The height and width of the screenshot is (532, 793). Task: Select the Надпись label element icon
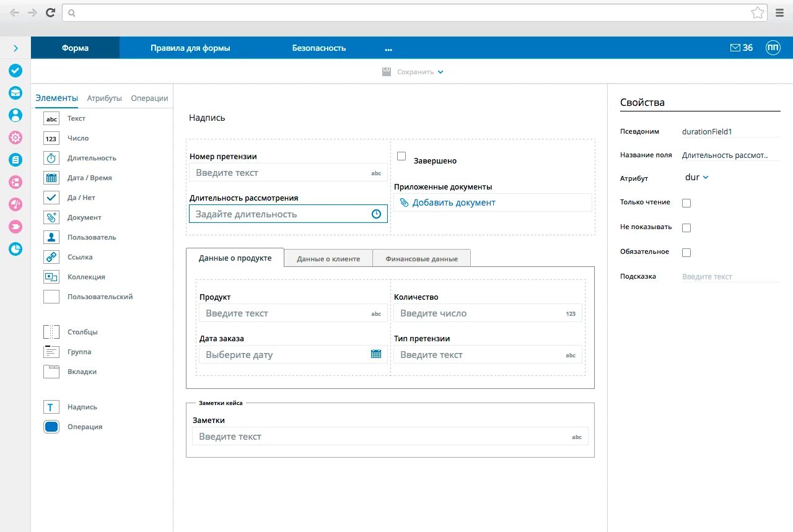click(51, 407)
